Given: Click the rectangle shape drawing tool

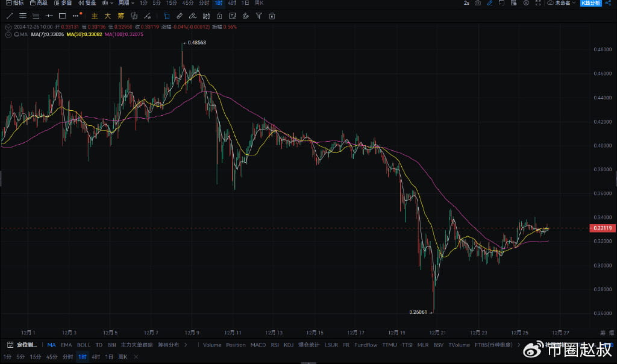Looking at the screenshot, I should click(x=62, y=16).
